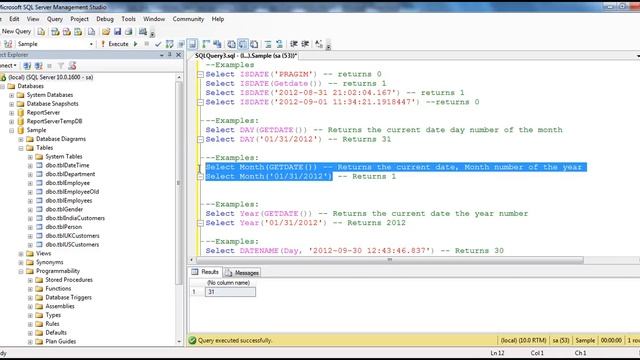Select the SQLQuery3.sql document tab
Viewport: 640px width, 360px height.
point(245,56)
